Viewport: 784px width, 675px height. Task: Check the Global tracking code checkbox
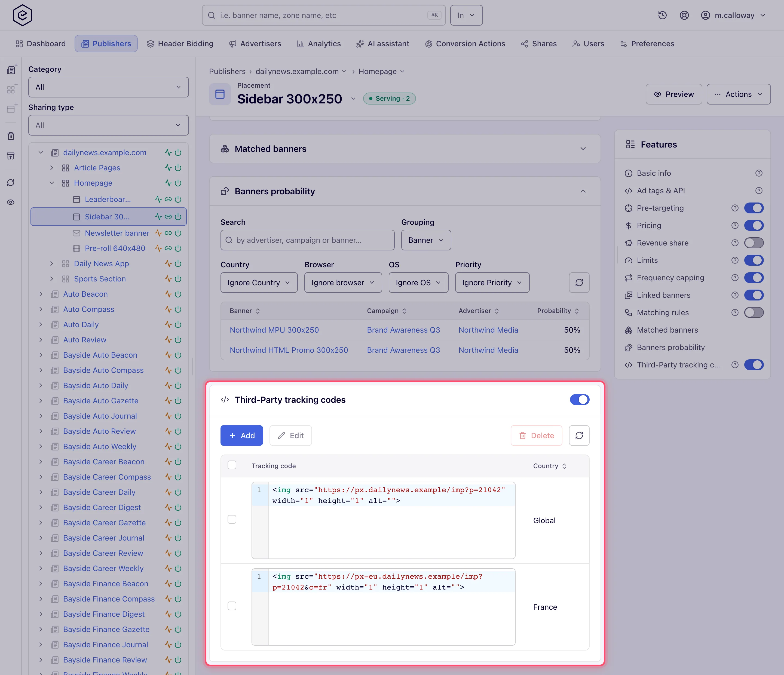pos(232,520)
